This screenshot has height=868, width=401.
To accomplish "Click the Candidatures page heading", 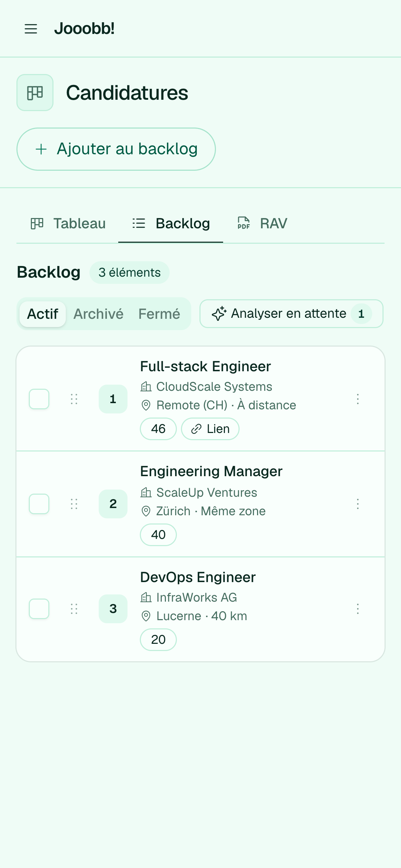I will [x=127, y=93].
